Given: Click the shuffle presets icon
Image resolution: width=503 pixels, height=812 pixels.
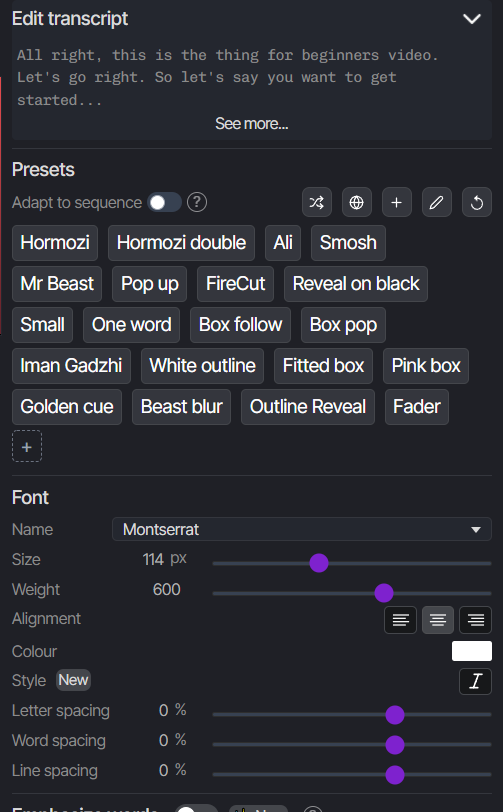Looking at the screenshot, I should [x=317, y=202].
